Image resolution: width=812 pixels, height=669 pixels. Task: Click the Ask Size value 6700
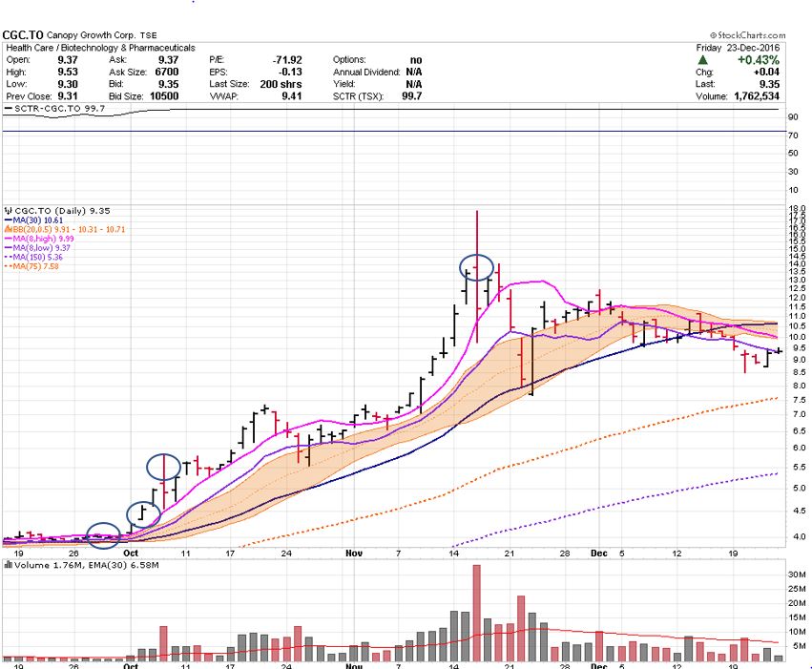click(167, 72)
